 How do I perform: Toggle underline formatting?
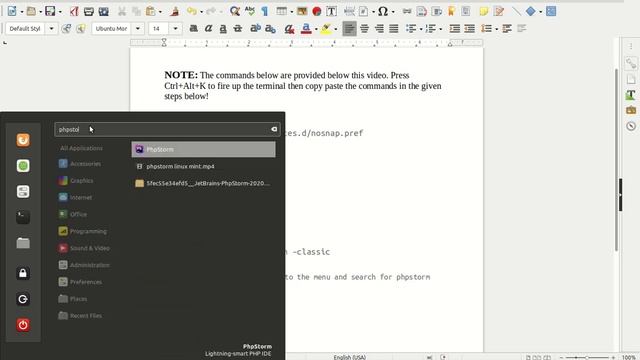[x=223, y=28]
